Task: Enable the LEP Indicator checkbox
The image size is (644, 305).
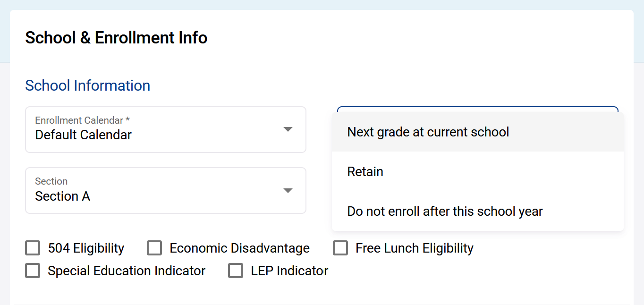Action: [236, 271]
